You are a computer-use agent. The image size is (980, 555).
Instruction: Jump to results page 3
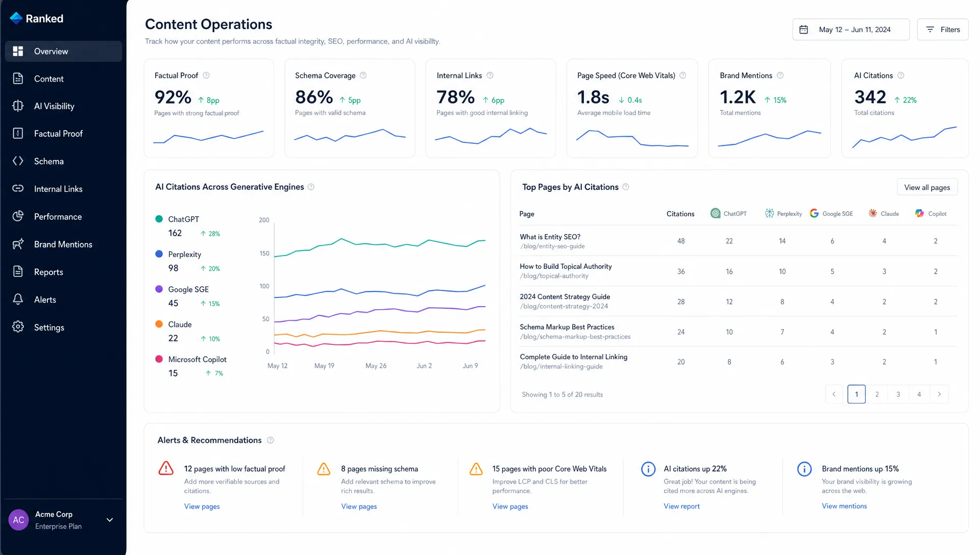pos(898,394)
